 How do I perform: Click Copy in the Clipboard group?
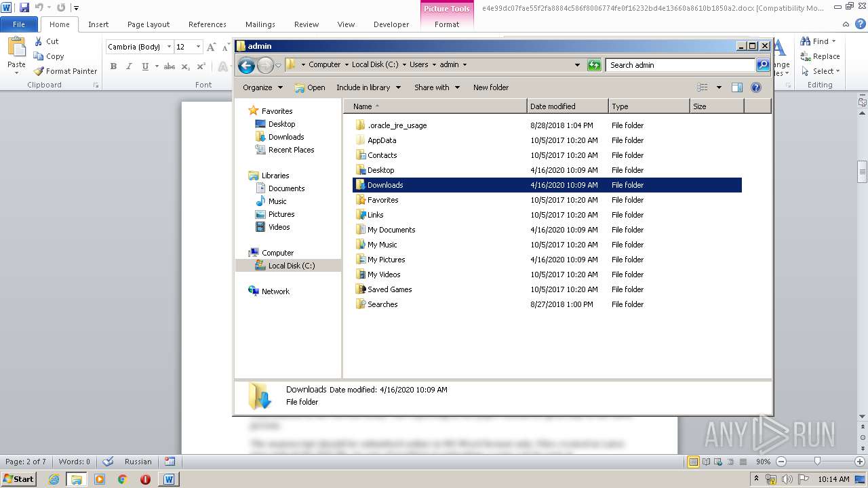click(x=49, y=56)
